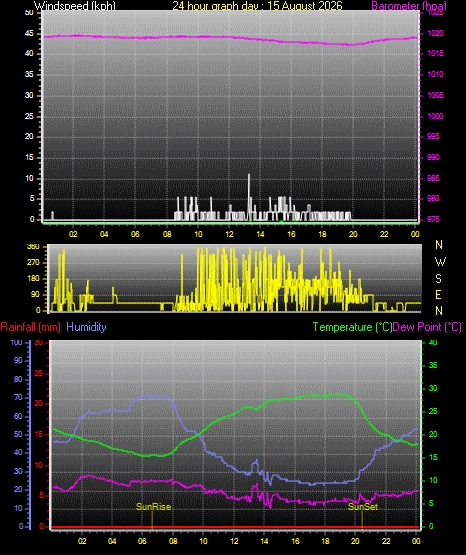Click the green "Temperature (°C)" legend label
This screenshot has width=466, height=555.
tap(352, 327)
